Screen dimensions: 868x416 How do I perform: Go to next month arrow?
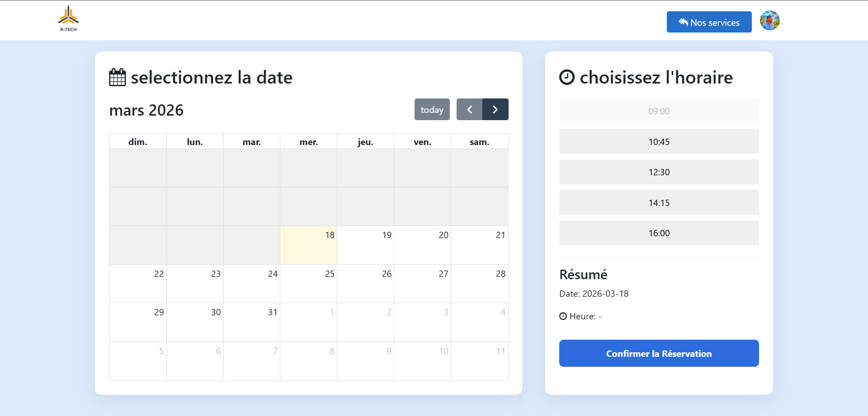495,110
